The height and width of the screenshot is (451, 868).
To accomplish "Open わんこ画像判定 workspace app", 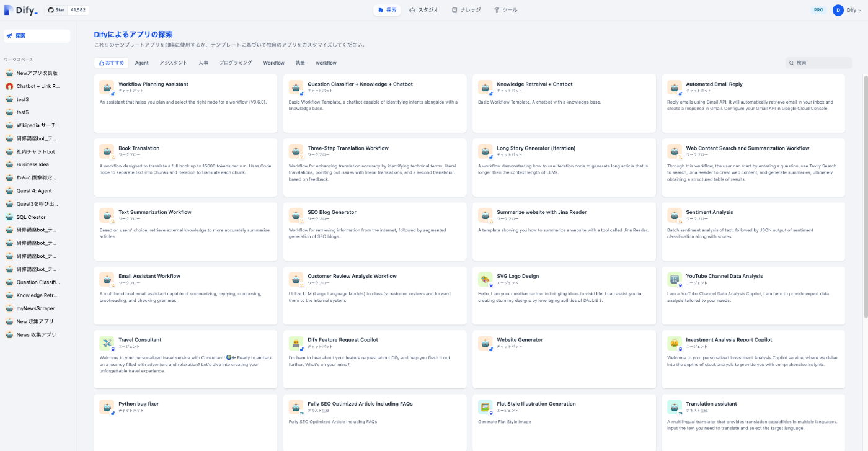I will point(37,177).
